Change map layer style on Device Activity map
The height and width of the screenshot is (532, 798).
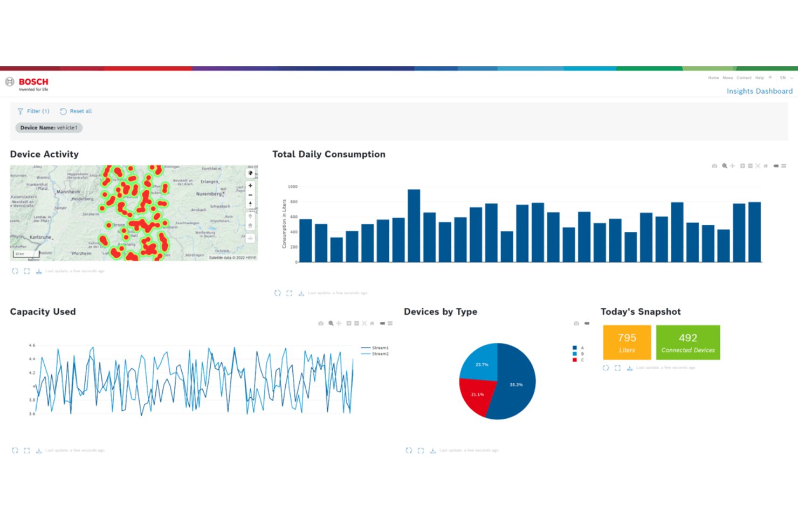(250, 173)
